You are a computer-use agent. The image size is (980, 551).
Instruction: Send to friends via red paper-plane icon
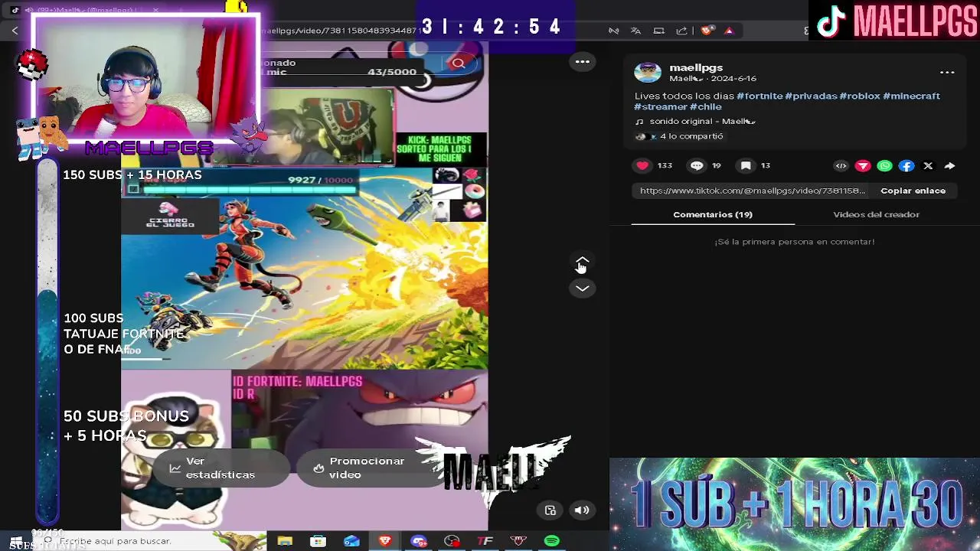[863, 166]
